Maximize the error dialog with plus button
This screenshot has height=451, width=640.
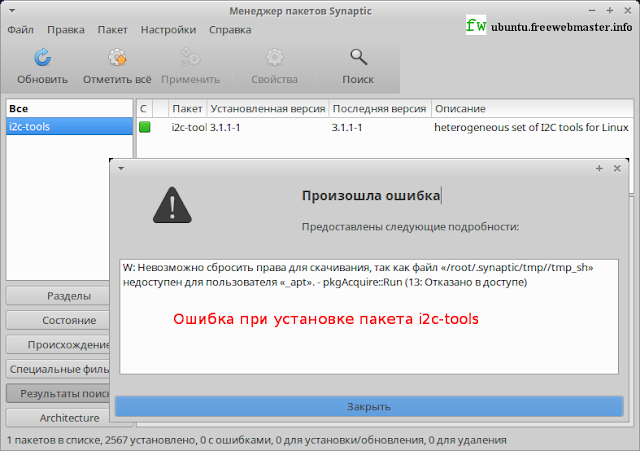point(599,168)
